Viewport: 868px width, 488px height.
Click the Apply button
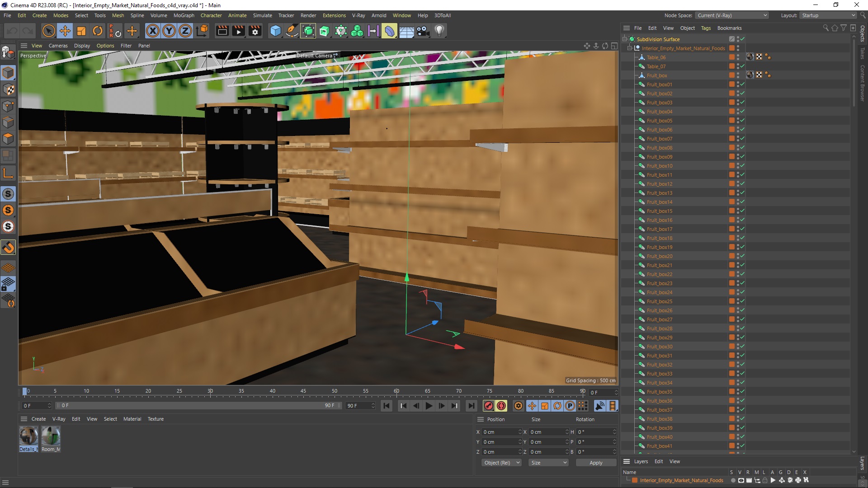tap(596, 463)
